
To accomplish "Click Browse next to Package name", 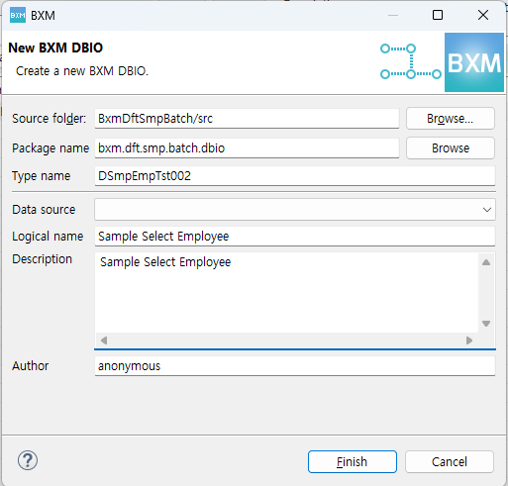I will [450, 148].
